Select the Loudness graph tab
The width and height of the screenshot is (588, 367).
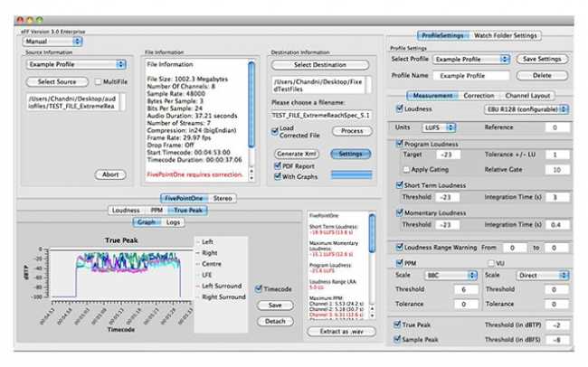[126, 211]
